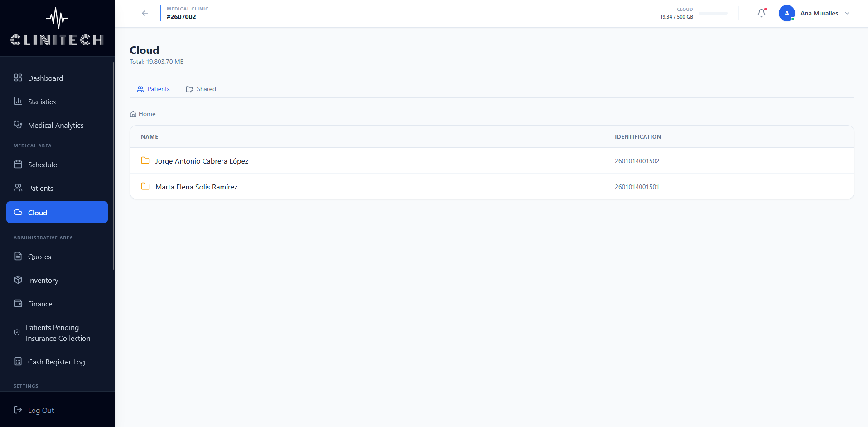Click the user avatar circle

coord(787,13)
